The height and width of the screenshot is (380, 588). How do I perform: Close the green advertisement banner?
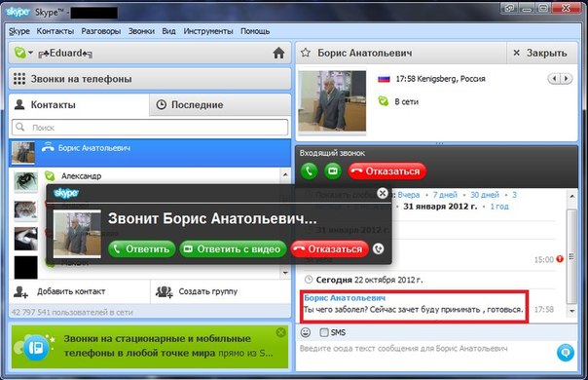pyautogui.click(x=280, y=332)
